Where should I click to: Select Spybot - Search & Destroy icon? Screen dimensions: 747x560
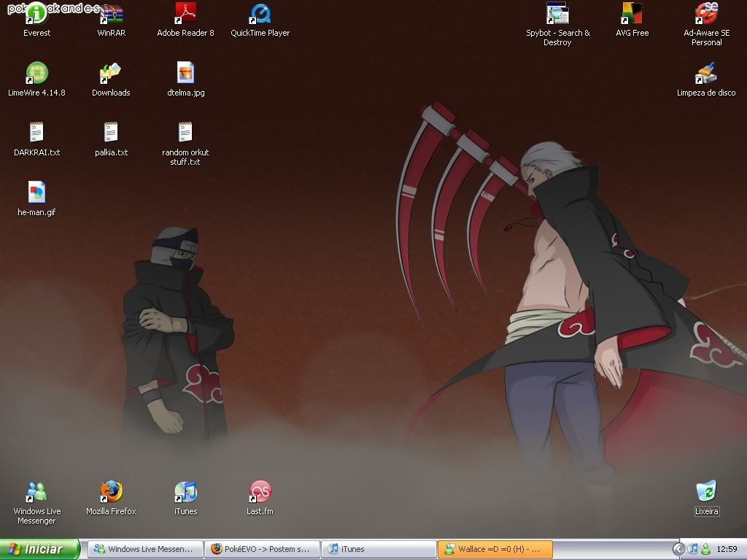point(557,15)
